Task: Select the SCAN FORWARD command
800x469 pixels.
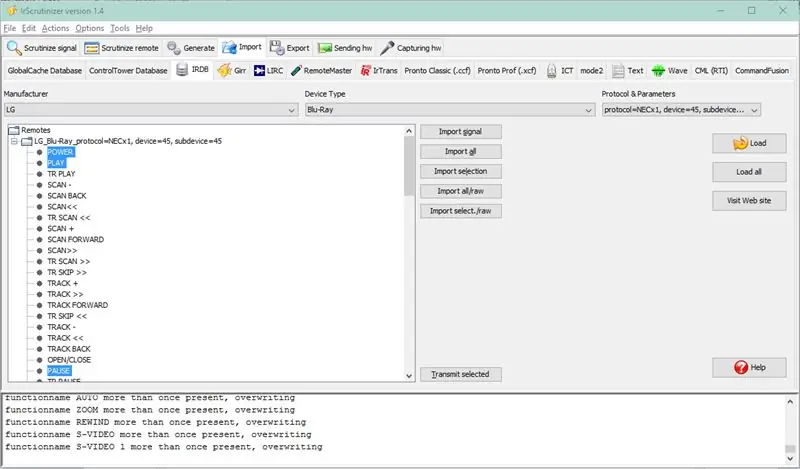Action: pyautogui.click(x=76, y=239)
